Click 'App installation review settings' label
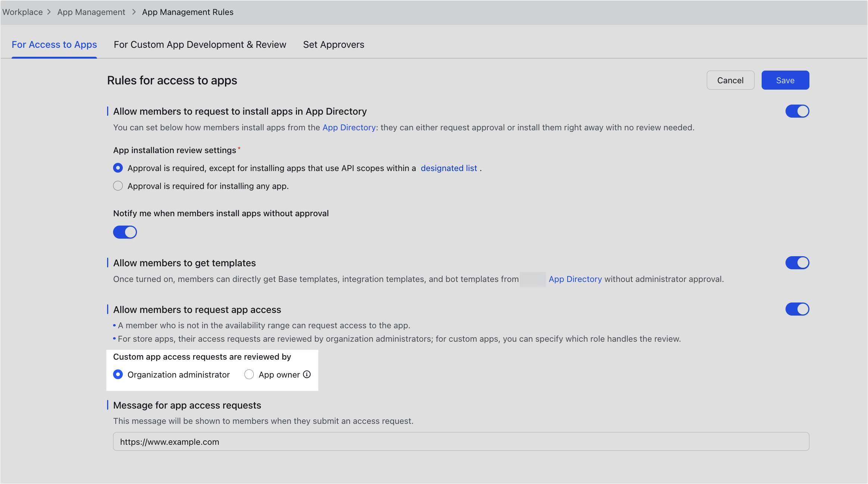The image size is (868, 484). pyautogui.click(x=175, y=151)
